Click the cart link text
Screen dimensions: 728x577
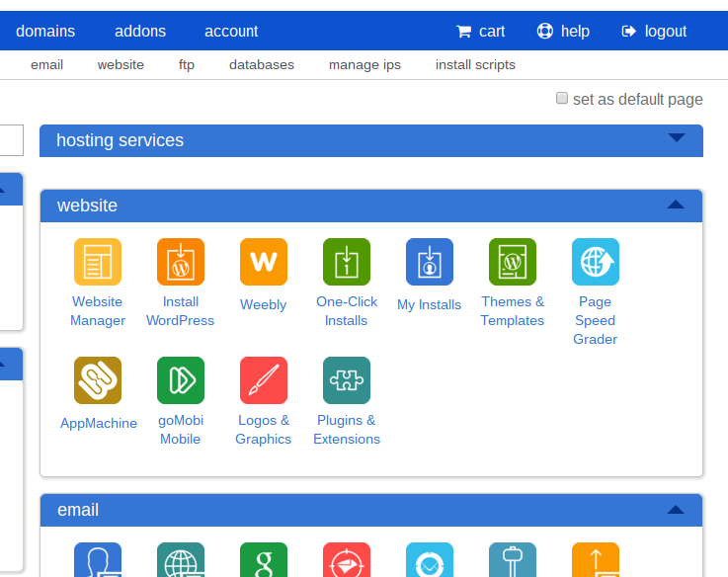492,32
